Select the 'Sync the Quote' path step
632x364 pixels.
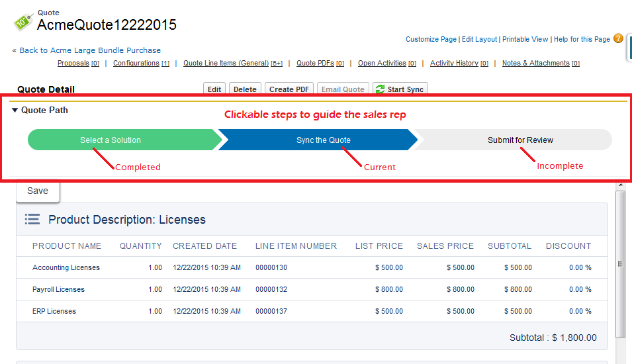[318, 140]
